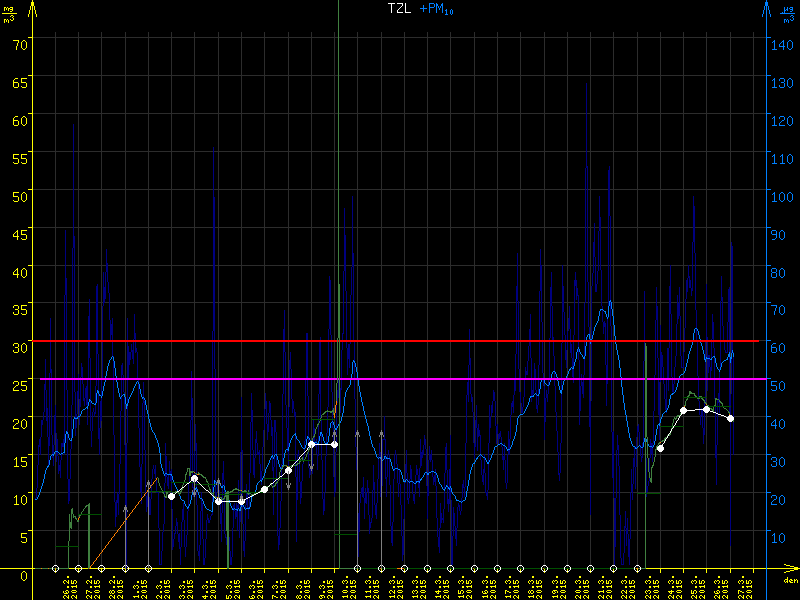Click the 'den' X-axis label
The height and width of the screenshot is (600, 800).
coord(789,581)
